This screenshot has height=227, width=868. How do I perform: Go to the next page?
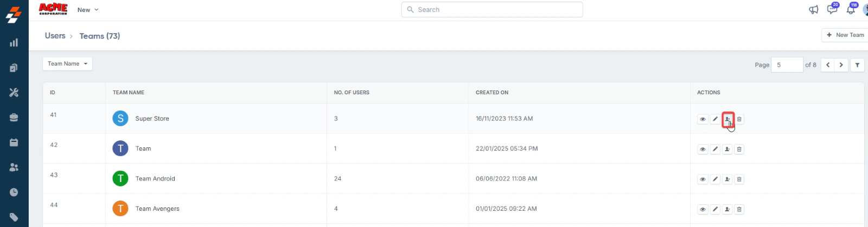coord(841,65)
